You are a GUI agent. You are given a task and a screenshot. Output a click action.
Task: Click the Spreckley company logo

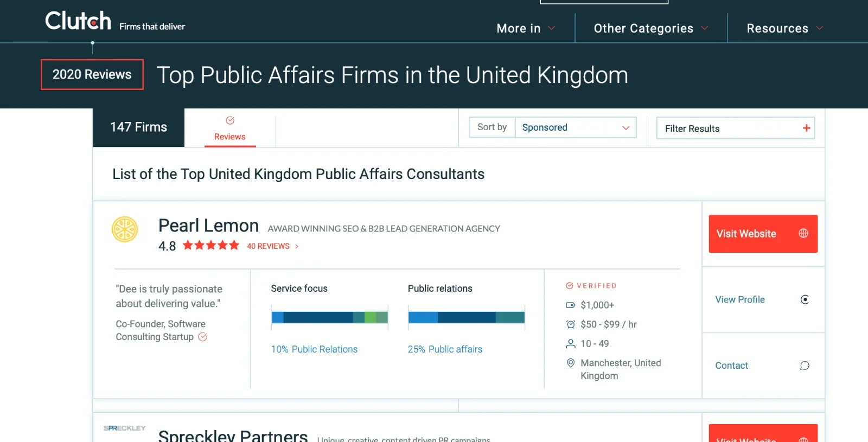pos(125,428)
